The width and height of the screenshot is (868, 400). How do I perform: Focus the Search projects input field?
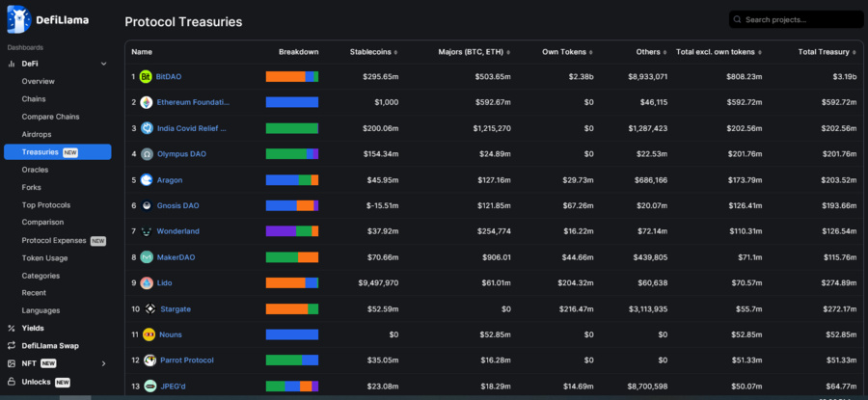(796, 19)
